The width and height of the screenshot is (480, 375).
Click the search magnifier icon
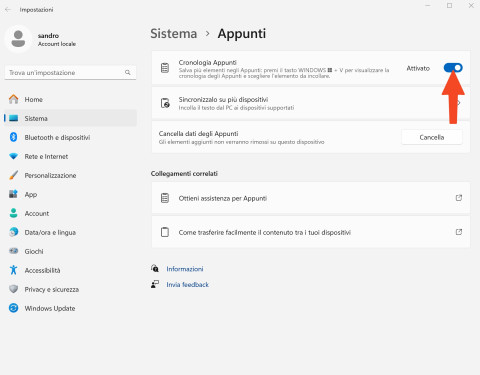tap(128, 72)
